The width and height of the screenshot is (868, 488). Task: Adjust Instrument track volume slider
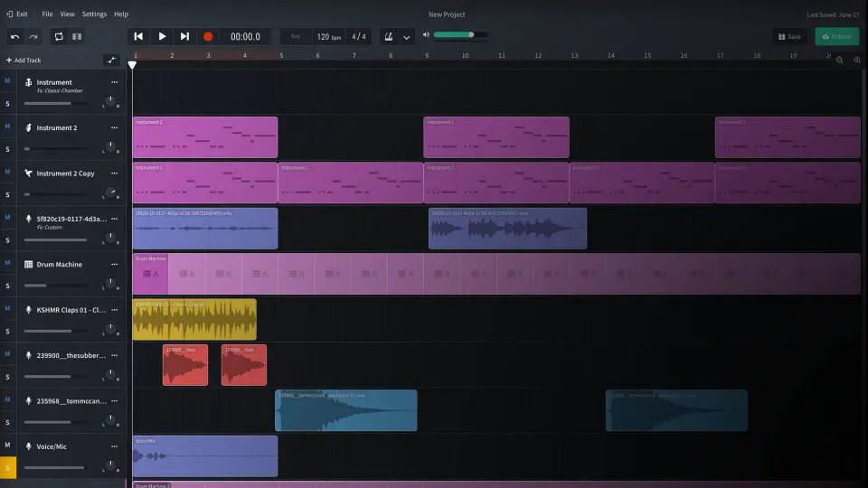click(55, 103)
